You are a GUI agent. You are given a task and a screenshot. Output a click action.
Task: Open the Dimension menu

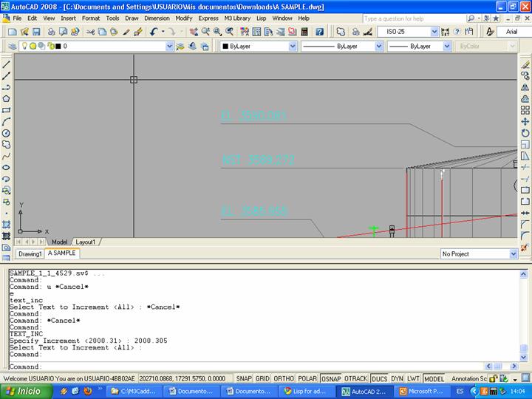(x=157, y=18)
